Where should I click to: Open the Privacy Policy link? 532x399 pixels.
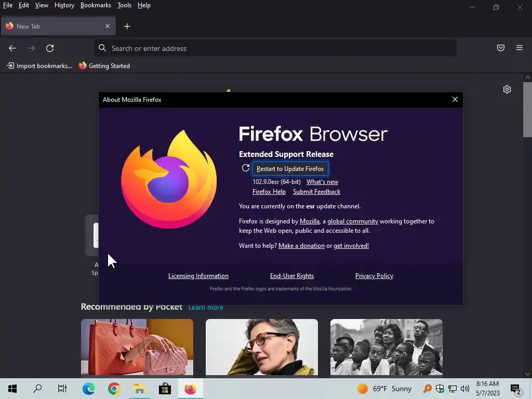point(374,276)
